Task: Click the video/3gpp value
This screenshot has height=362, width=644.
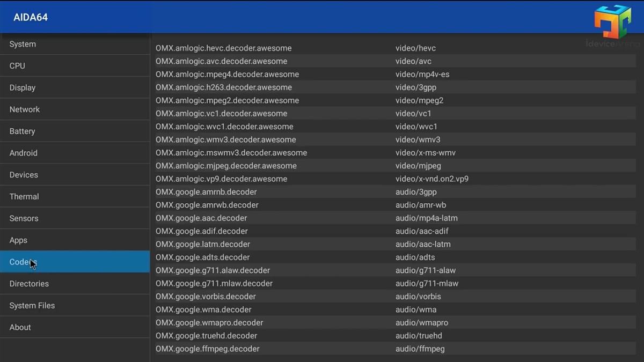Action: click(416, 87)
